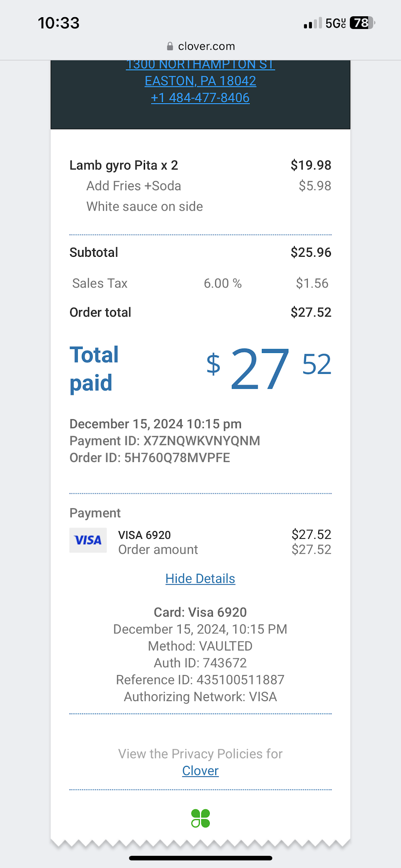Tap the Lamb gyro Pita item line
The width and height of the screenshot is (401, 868).
124,165
